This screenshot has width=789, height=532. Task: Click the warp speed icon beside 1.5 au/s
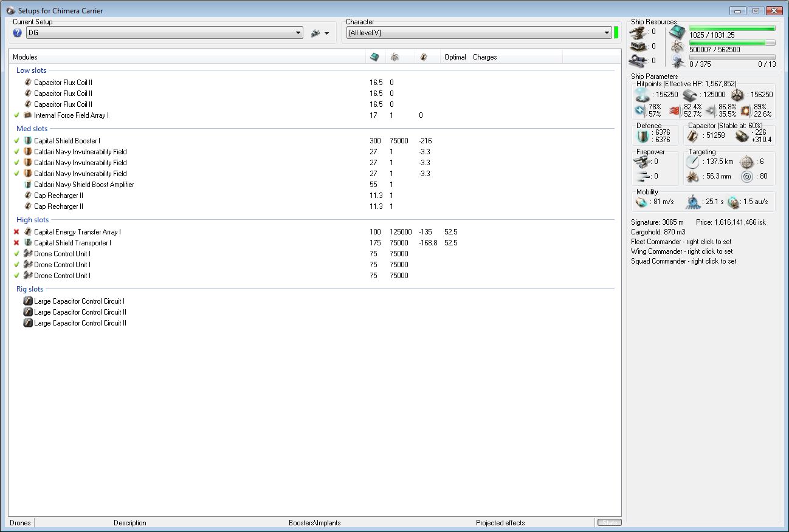click(733, 202)
